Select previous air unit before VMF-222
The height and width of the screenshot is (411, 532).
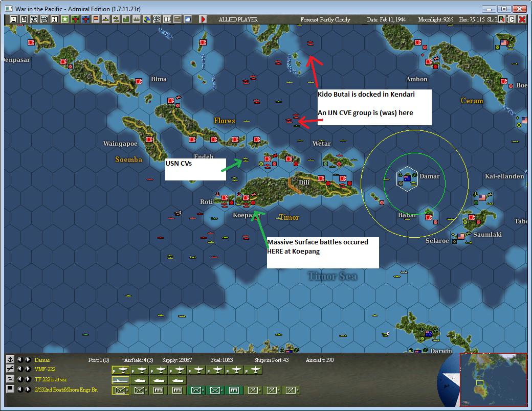pos(20,369)
